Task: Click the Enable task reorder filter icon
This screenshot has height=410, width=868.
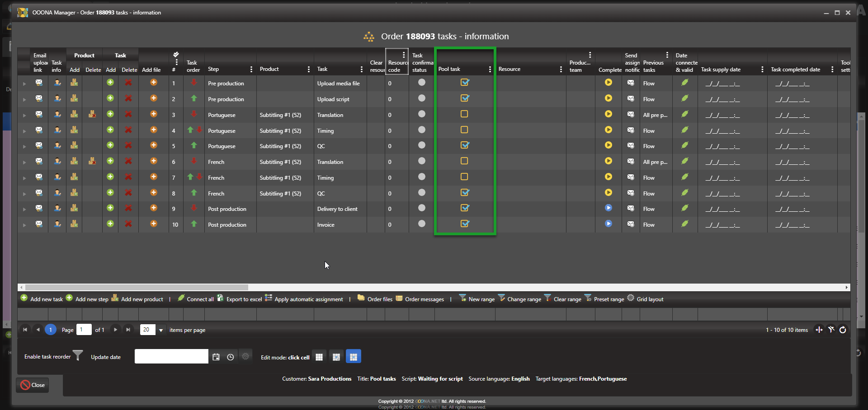Action: (78, 356)
